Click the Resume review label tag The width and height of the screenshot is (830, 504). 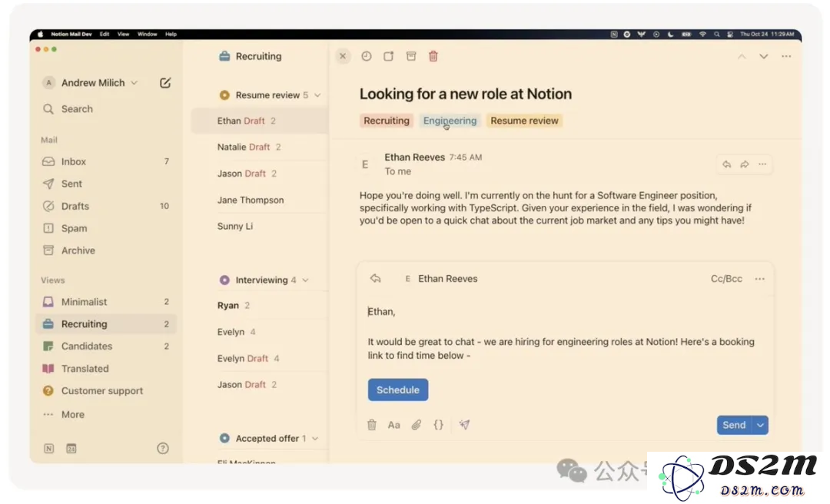pos(524,121)
